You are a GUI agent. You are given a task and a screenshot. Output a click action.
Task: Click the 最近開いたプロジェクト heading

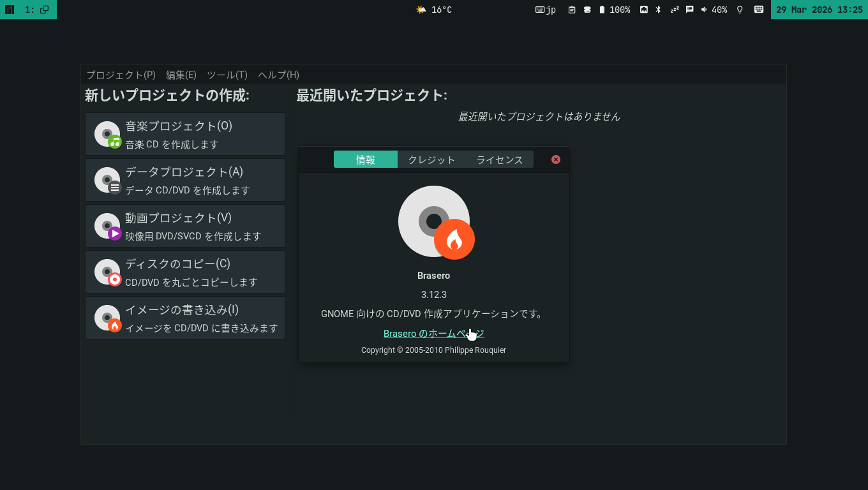pyautogui.click(x=371, y=96)
